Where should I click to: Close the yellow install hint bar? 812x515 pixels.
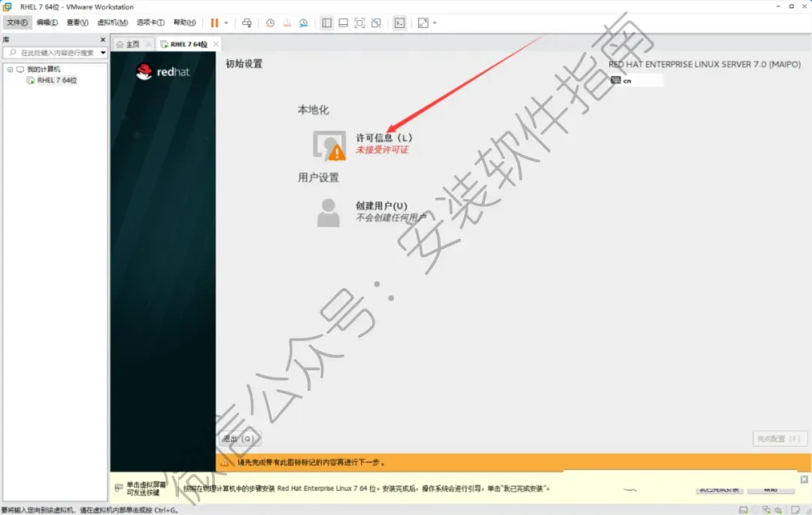[804, 479]
